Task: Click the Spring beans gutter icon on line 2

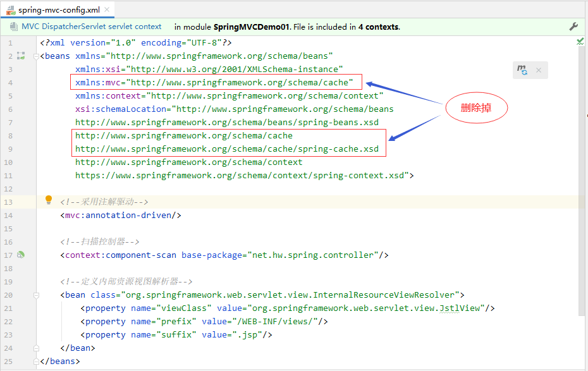Action: coord(21,56)
